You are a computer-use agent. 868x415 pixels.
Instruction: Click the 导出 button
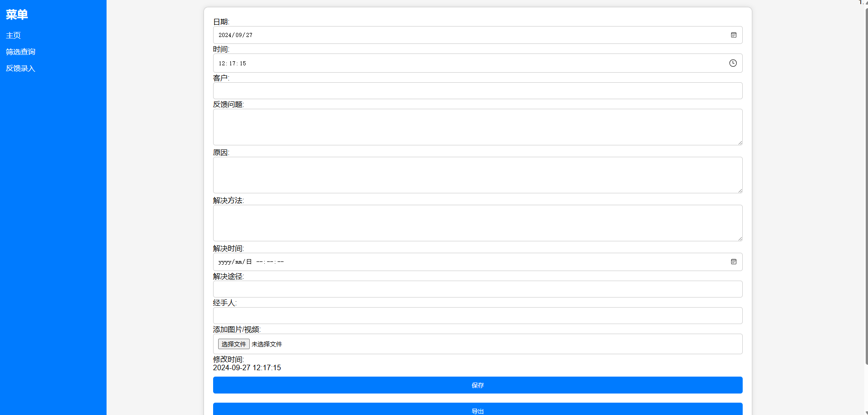click(477, 409)
